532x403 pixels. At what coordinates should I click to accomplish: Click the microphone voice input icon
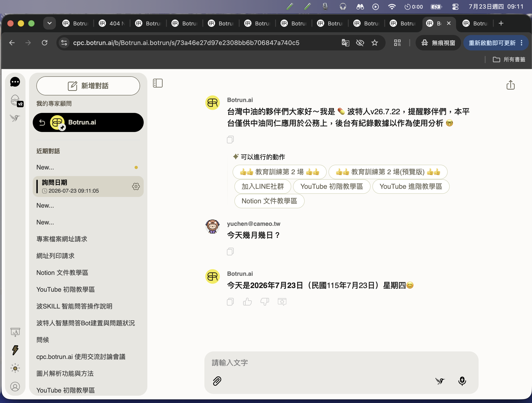[x=462, y=381]
